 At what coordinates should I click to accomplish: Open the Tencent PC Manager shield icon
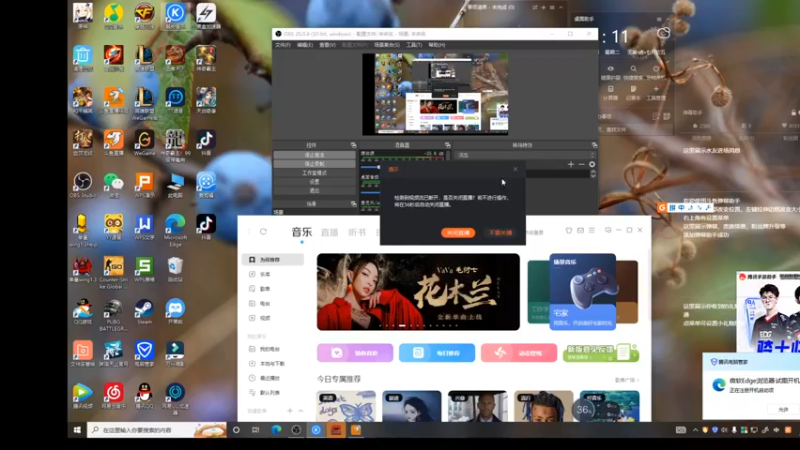(x=144, y=351)
